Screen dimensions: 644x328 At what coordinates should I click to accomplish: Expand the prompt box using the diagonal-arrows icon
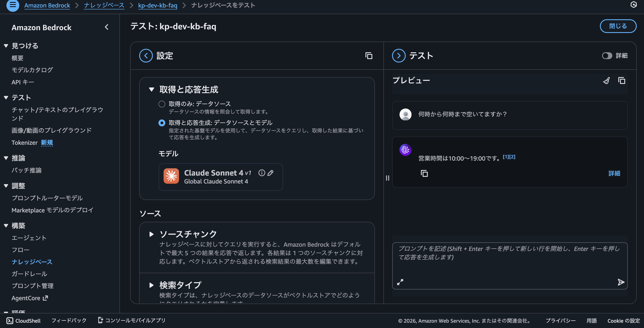click(400, 282)
